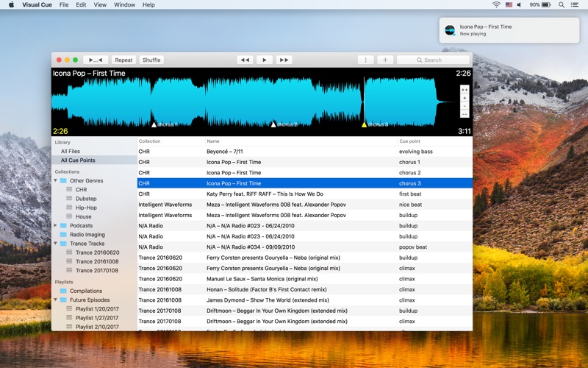This screenshot has width=588, height=368.
Task: Collapse the Other Genres collection
Action: click(x=55, y=180)
